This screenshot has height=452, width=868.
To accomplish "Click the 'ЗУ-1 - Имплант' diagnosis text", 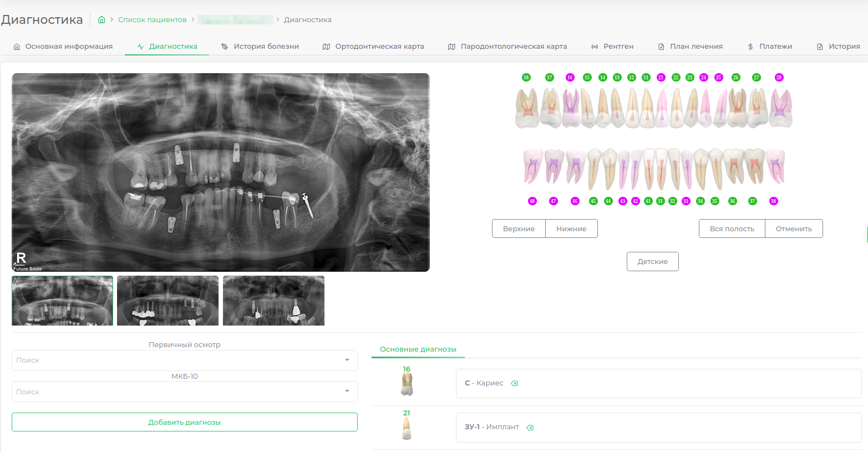I will pos(492,427).
